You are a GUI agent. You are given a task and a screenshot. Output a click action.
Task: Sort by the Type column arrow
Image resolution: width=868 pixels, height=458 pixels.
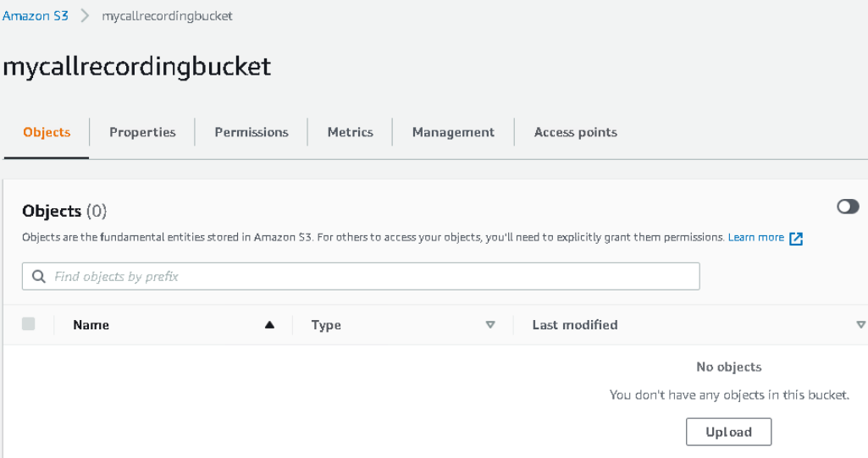(490, 325)
